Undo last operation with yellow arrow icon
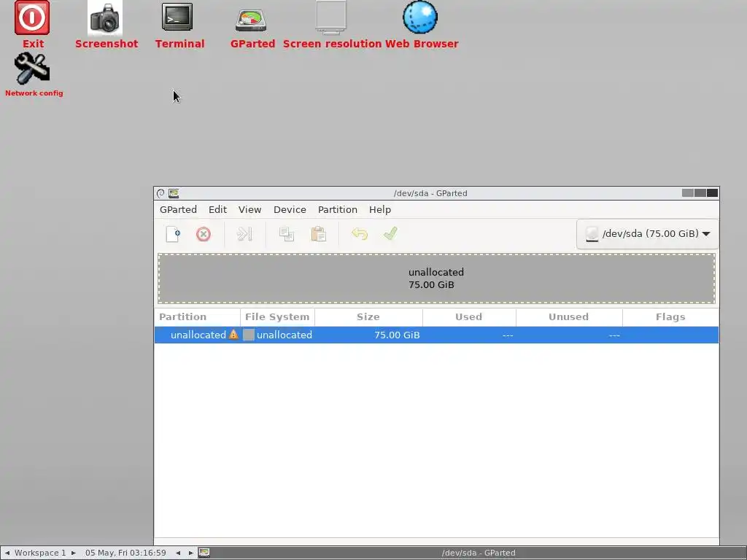 click(360, 234)
